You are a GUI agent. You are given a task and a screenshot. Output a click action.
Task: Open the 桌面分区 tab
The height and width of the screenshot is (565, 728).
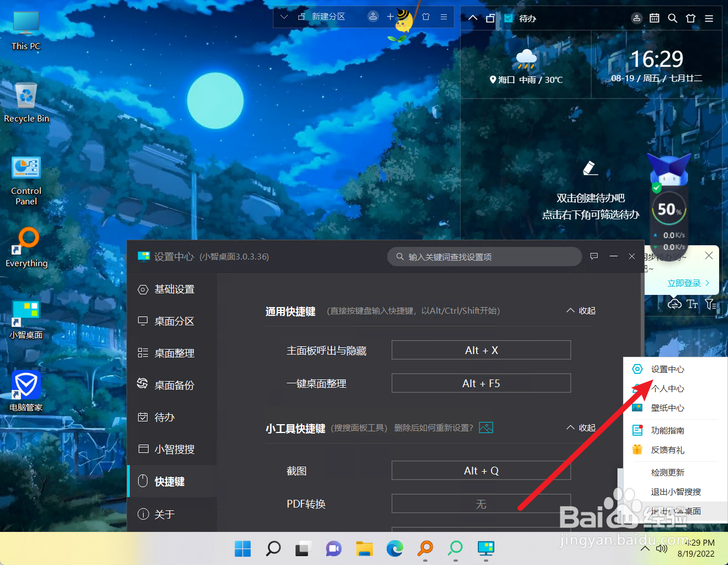coord(172,321)
